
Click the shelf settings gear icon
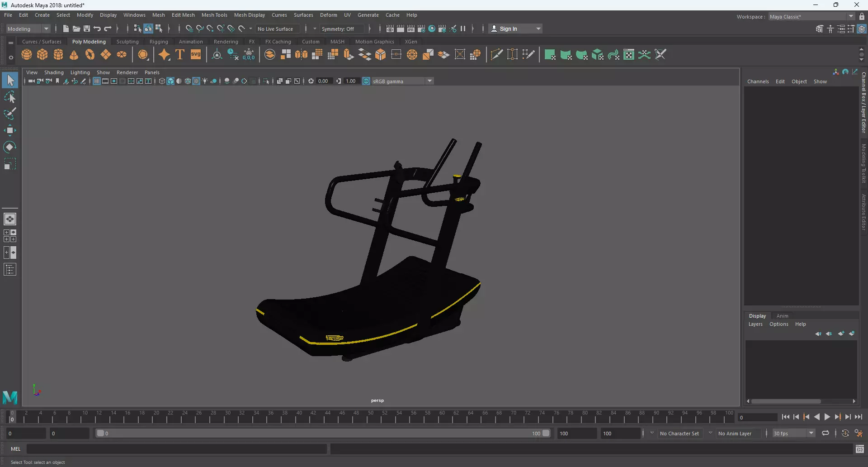pos(11,58)
